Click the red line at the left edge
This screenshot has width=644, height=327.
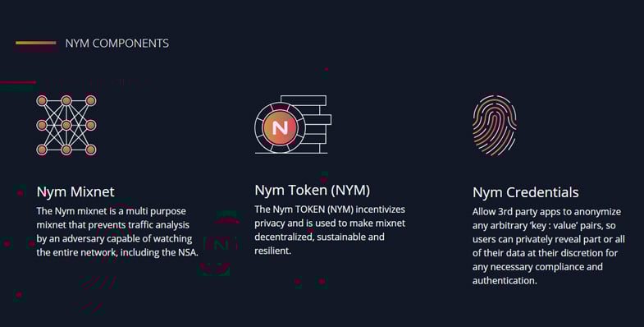coord(18,82)
